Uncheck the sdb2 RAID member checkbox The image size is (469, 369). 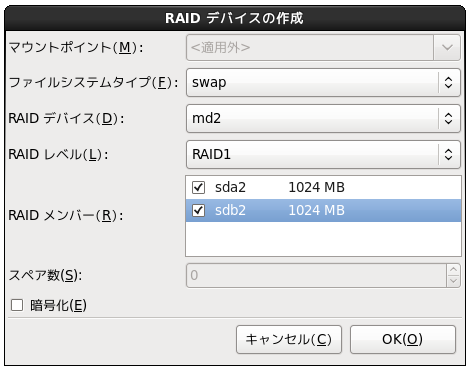point(198,210)
